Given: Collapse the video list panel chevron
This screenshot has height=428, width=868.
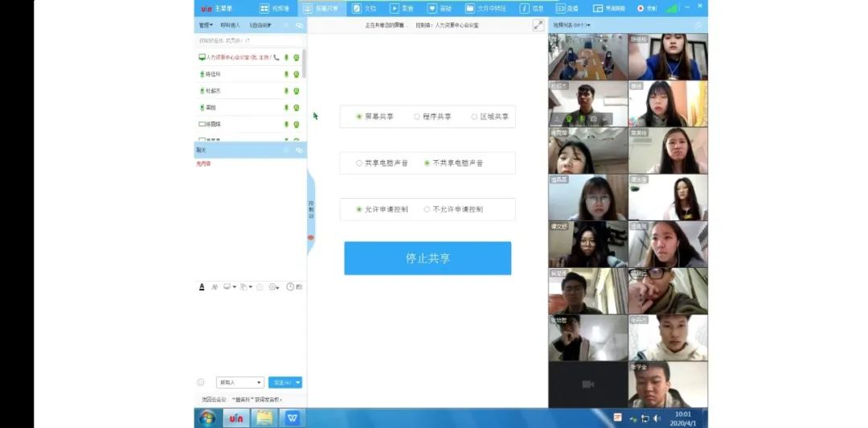Looking at the screenshot, I should 698,25.
